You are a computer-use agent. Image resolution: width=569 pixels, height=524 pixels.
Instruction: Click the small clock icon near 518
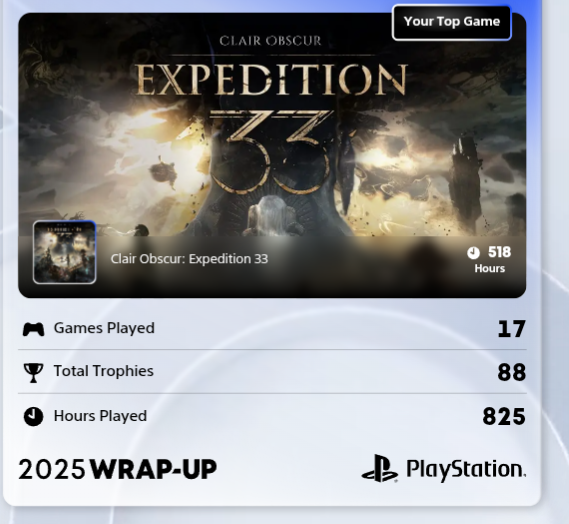point(473,253)
